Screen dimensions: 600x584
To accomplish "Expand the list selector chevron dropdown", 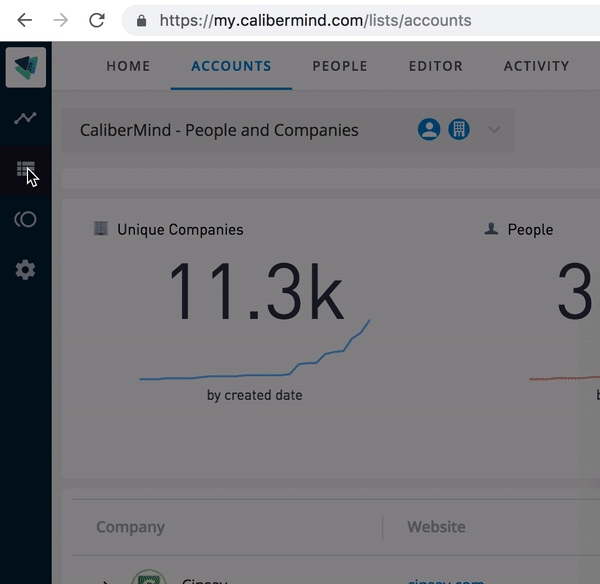I will pos(494,130).
